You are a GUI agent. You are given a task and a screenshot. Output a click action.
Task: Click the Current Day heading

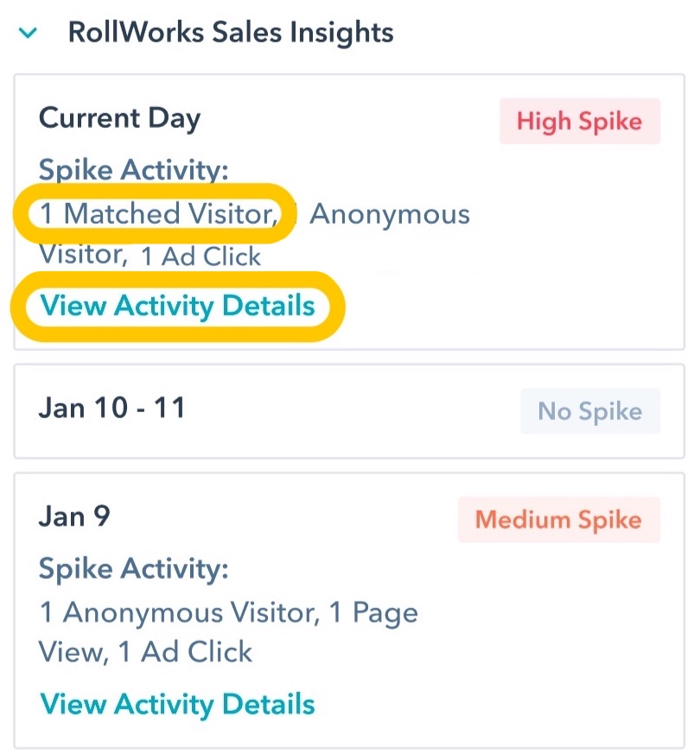(119, 118)
